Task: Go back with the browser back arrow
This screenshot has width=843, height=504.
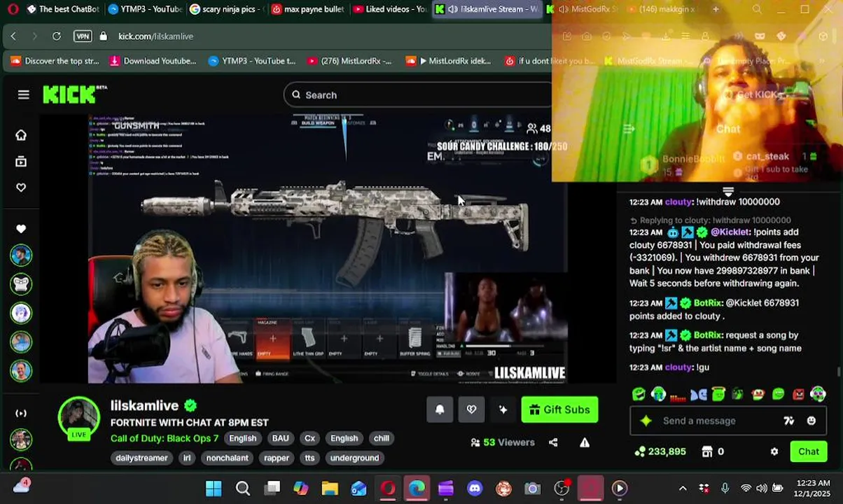Action: 13,36
